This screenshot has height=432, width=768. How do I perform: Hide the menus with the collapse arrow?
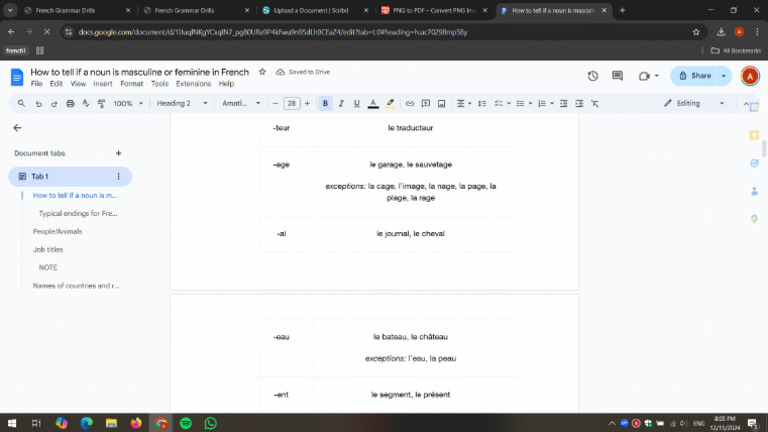[x=745, y=103]
